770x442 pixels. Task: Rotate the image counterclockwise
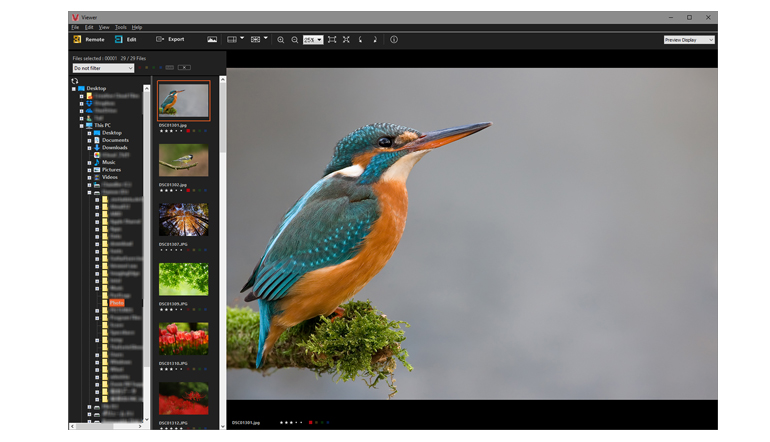[x=361, y=39]
